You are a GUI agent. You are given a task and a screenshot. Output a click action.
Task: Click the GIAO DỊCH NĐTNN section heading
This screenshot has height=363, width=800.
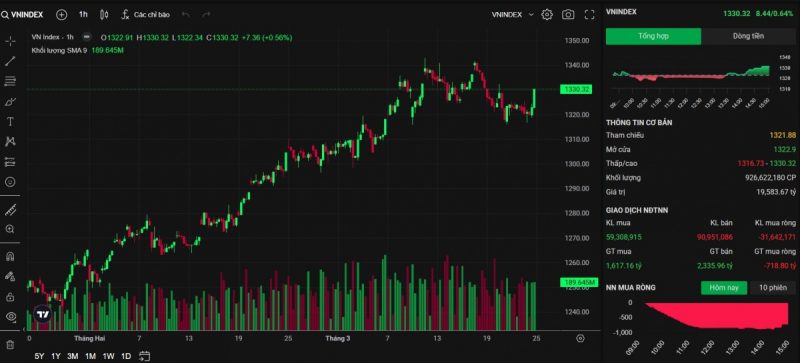point(637,210)
